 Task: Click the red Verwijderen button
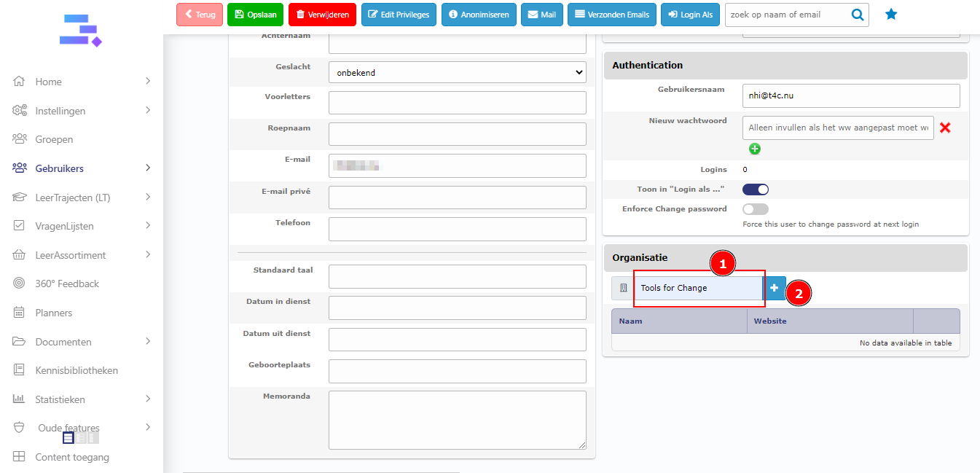coord(322,15)
